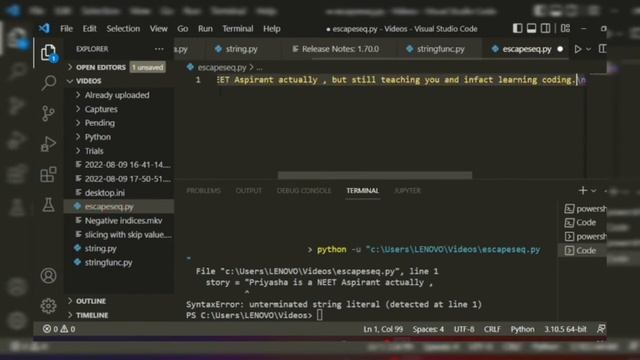Open the run options dropdown arrow
This screenshot has width=640, height=360.
pyautogui.click(x=589, y=49)
